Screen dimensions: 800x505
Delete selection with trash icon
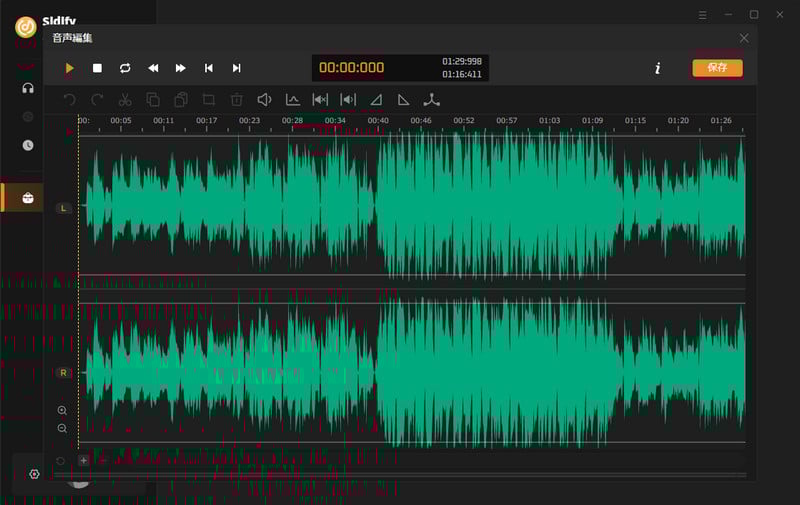237,99
